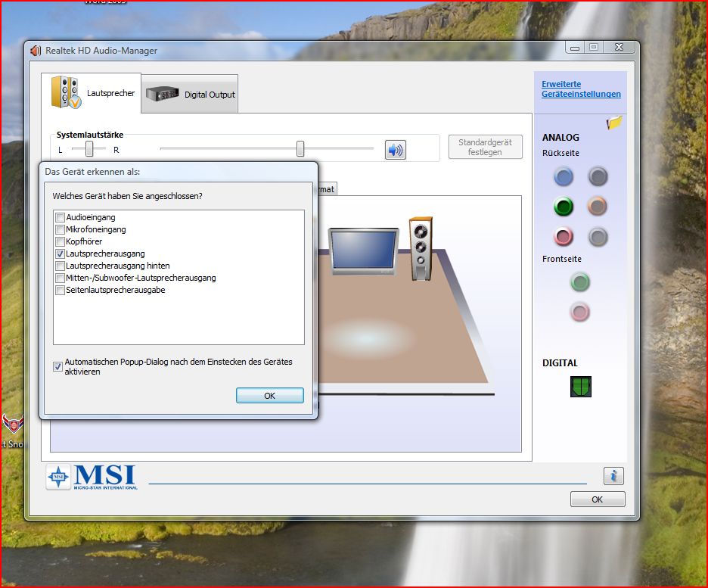This screenshot has width=708, height=588.
Task: Click the orange rear-panel audio jack
Action: (598, 207)
